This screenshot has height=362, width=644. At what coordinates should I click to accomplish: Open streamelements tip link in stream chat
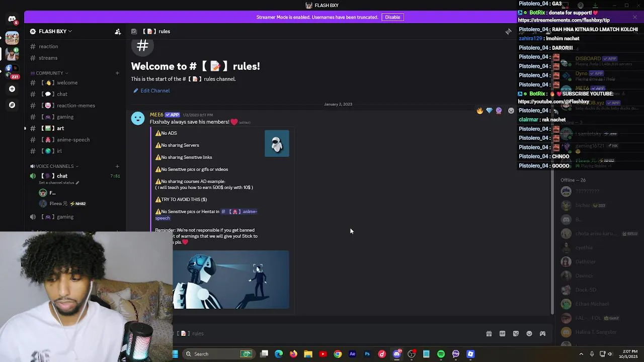[x=563, y=20]
